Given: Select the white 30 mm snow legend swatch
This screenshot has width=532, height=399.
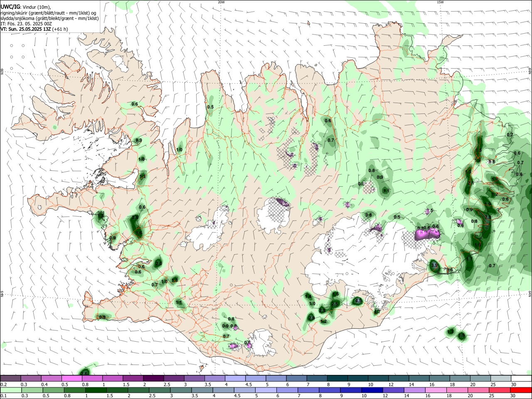Looking at the screenshot, I should 521,379.
